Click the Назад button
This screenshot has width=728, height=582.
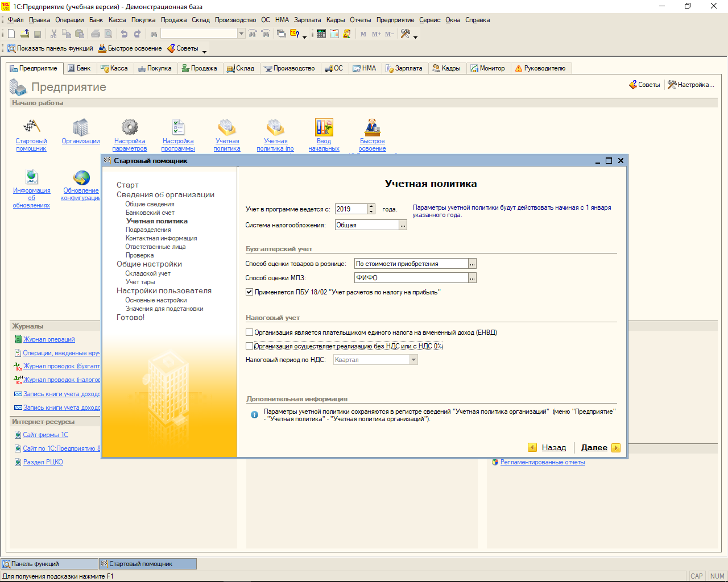point(554,447)
